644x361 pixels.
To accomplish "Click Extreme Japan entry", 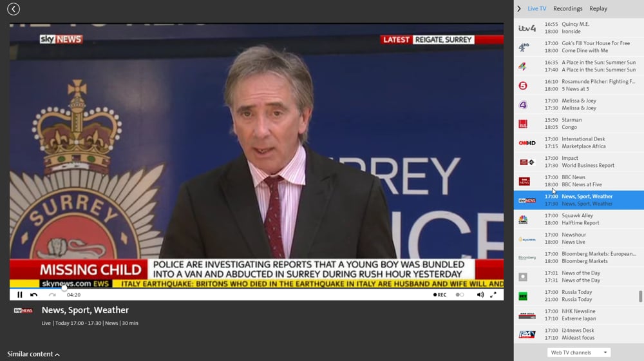I will tap(579, 318).
